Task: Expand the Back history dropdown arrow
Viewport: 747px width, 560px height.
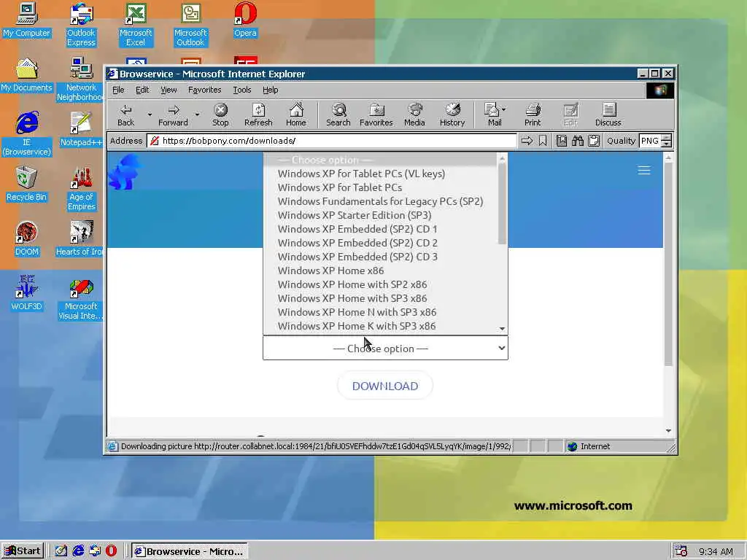Action: pos(150,114)
